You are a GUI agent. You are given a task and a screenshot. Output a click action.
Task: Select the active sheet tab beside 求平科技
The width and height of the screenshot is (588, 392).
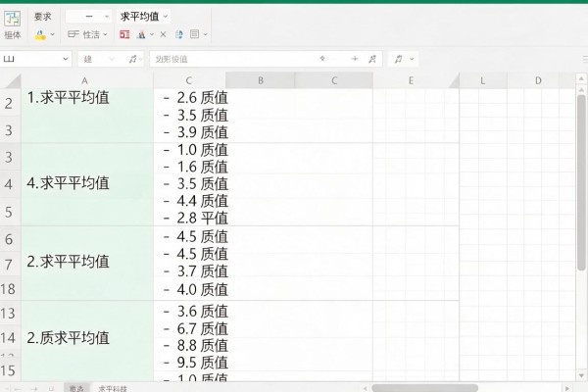pos(76,388)
